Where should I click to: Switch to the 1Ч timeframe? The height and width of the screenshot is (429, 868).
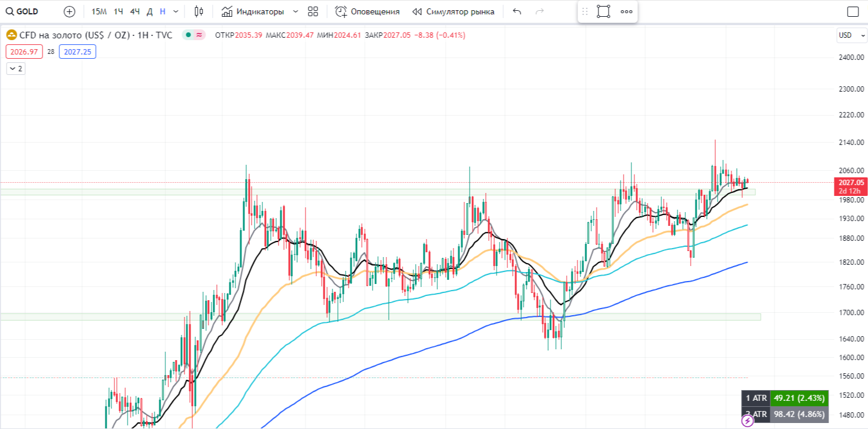(119, 11)
